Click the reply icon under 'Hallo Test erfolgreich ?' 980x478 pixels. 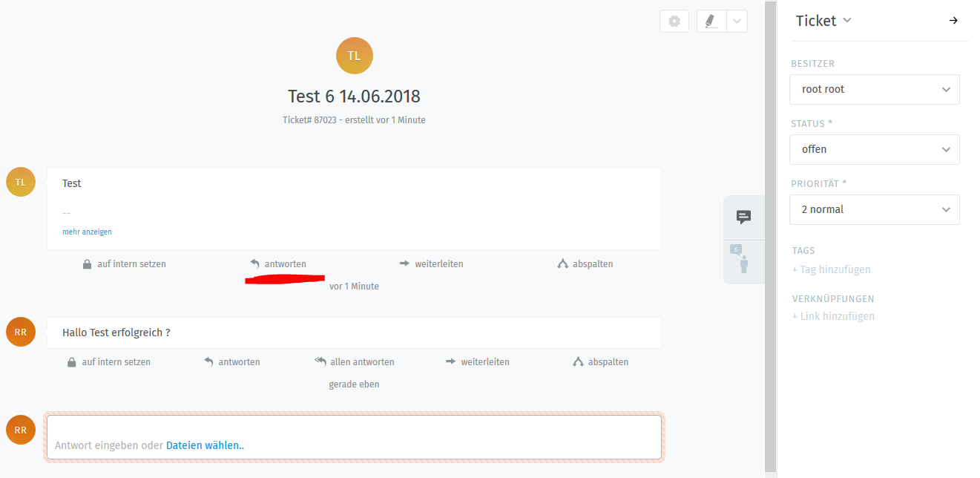[208, 362]
